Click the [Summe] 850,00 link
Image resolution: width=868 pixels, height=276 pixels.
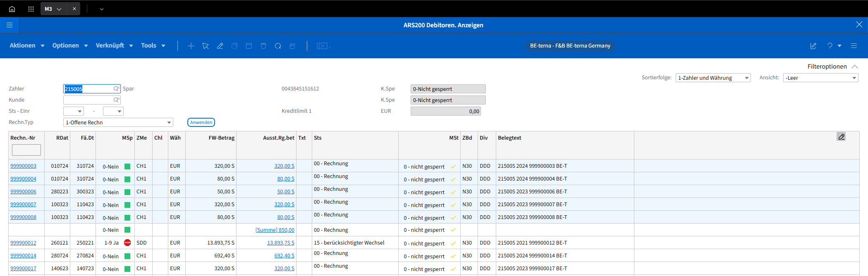click(275, 230)
